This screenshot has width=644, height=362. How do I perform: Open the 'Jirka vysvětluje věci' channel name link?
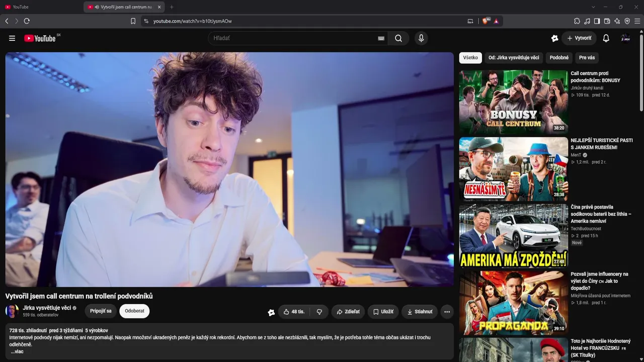47,308
